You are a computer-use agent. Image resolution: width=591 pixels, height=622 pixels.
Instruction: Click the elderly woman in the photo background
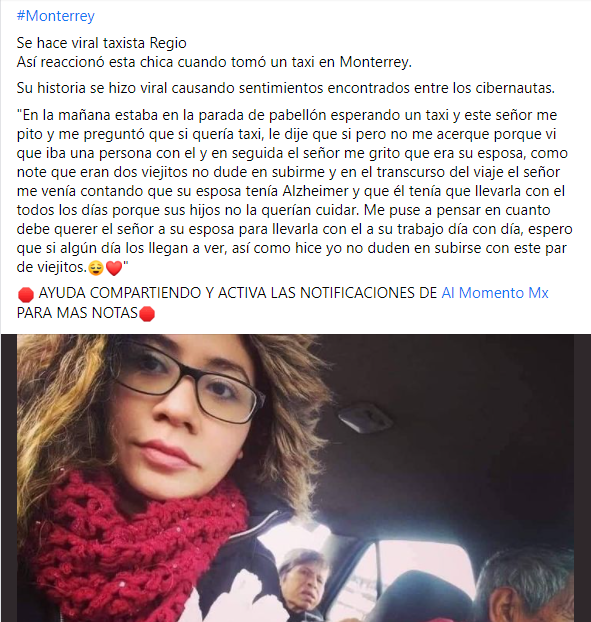pos(302,582)
